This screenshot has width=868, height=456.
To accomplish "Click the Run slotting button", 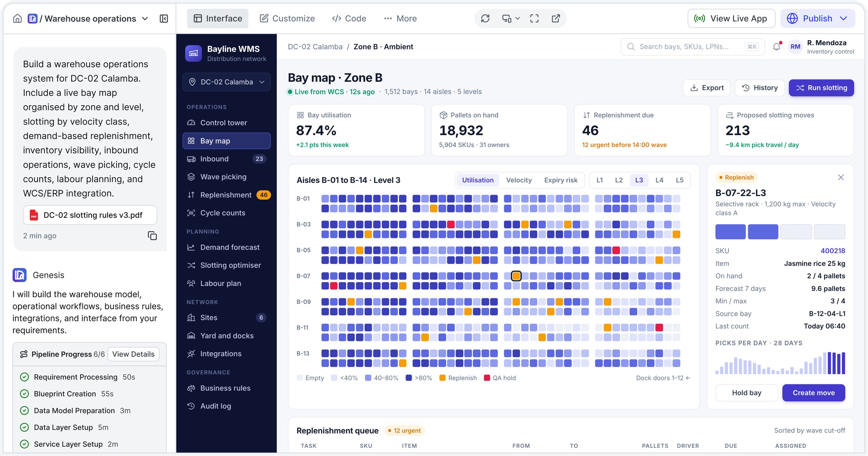I will 821,88.
